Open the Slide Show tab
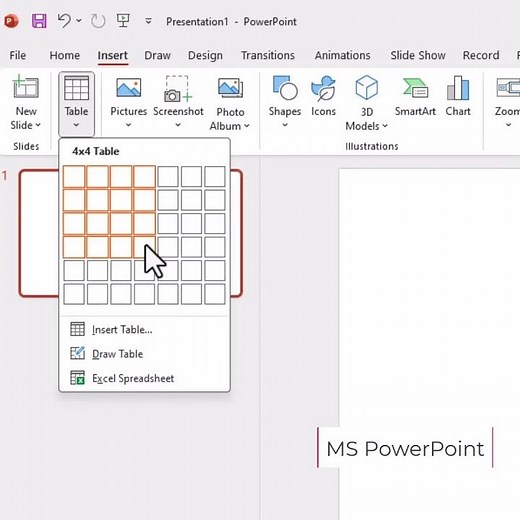The image size is (520, 520). (x=418, y=55)
